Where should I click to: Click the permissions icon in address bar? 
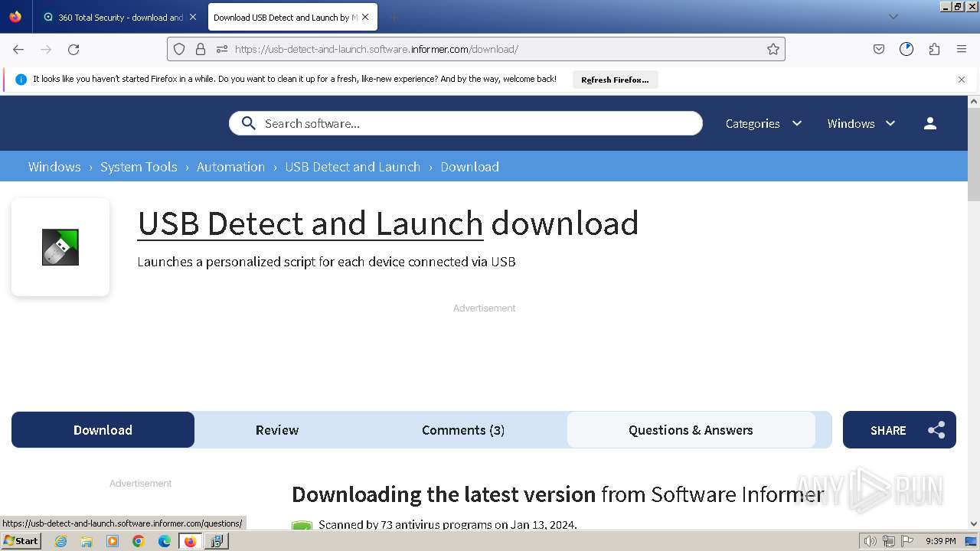(222, 49)
